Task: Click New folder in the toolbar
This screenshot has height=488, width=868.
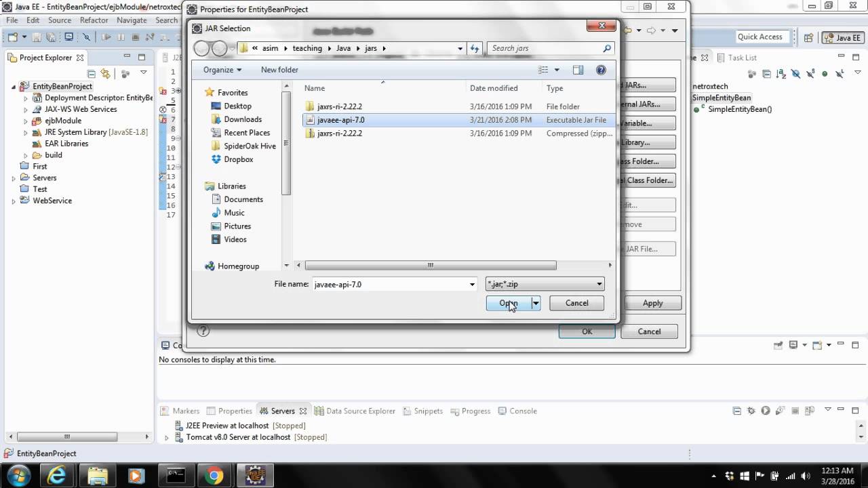Action: (279, 70)
